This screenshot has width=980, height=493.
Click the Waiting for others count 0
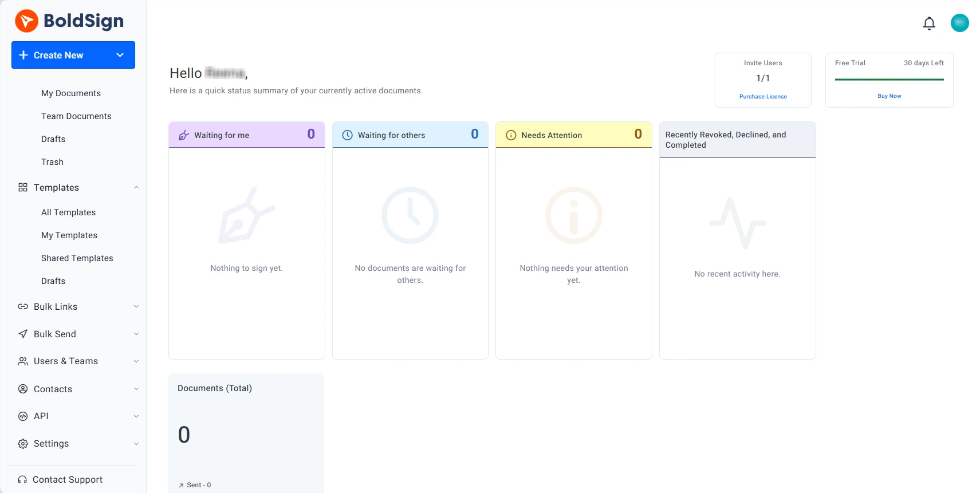475,134
